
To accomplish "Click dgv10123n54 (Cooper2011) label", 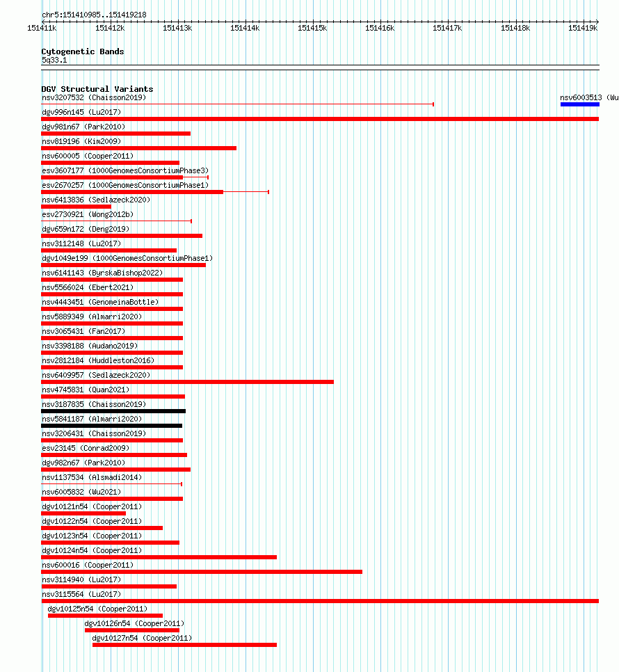I will (x=92, y=536).
